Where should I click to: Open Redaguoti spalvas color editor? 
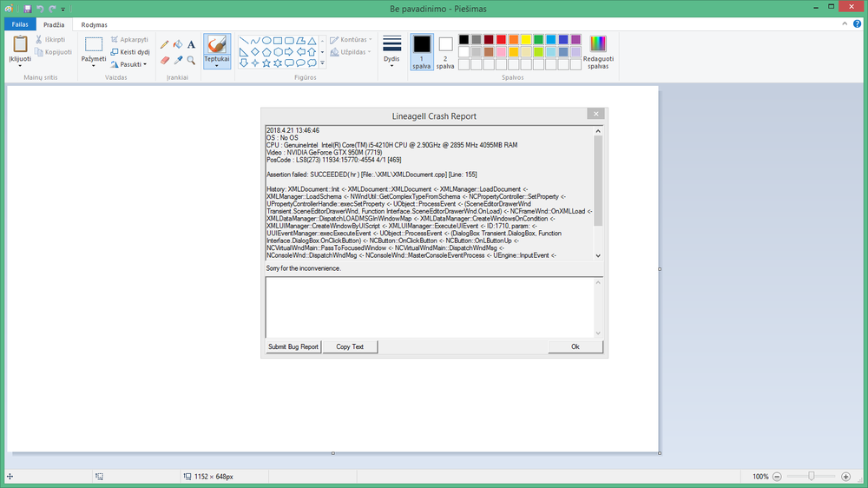pyautogui.click(x=597, y=52)
